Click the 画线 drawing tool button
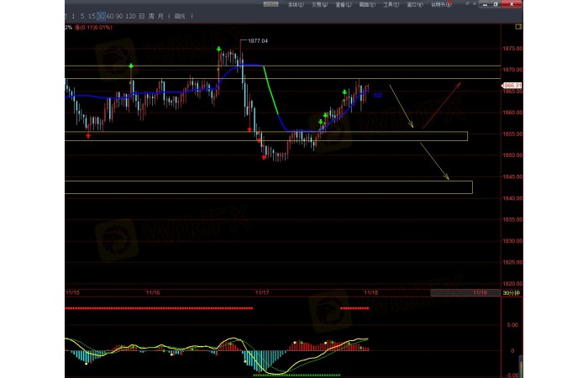Image resolution: width=588 pixels, height=378 pixels. (x=179, y=16)
